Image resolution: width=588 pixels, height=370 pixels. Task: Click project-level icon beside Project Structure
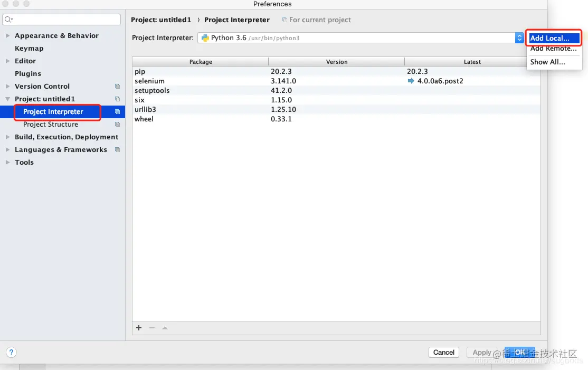tap(117, 125)
